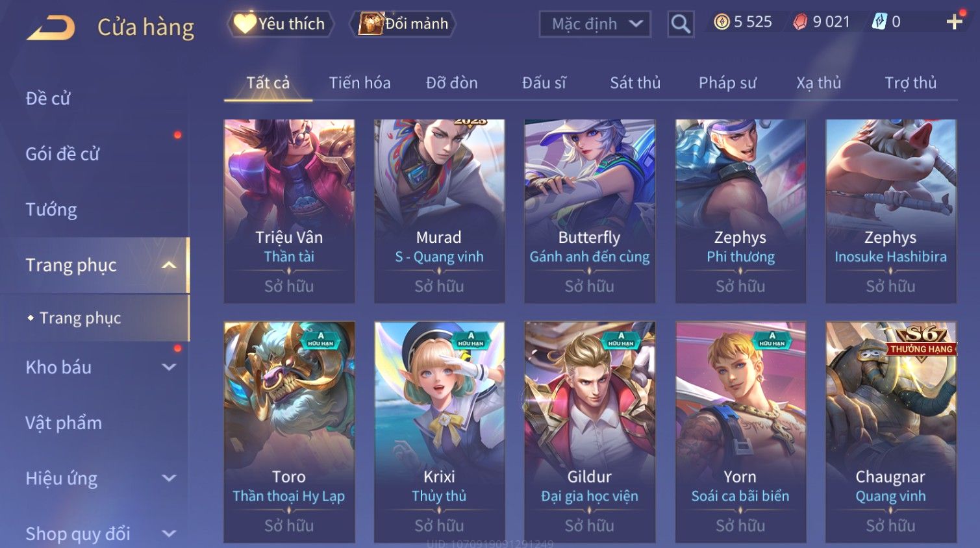Click the plus icon to add currency
The height and width of the screenshot is (548, 980).
click(x=954, y=22)
